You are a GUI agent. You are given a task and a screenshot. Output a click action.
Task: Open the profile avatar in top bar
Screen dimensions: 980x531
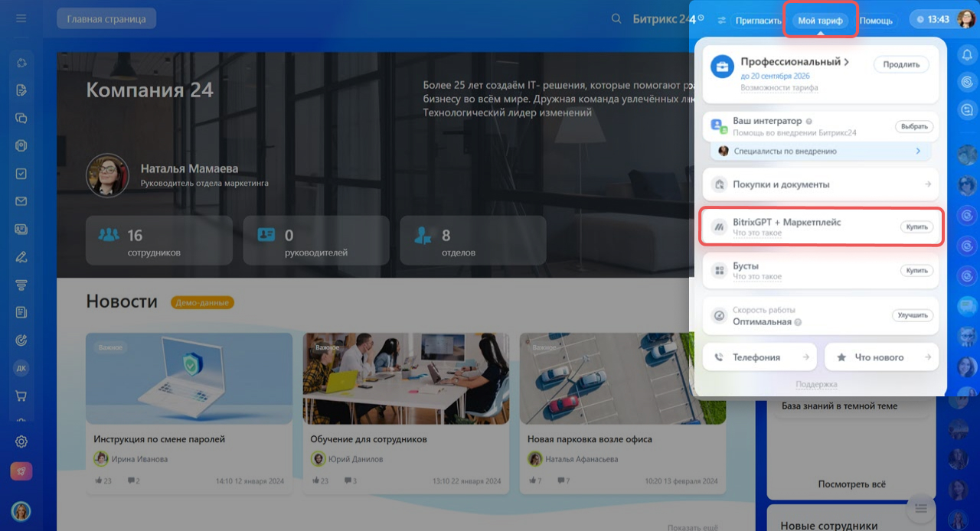click(965, 19)
